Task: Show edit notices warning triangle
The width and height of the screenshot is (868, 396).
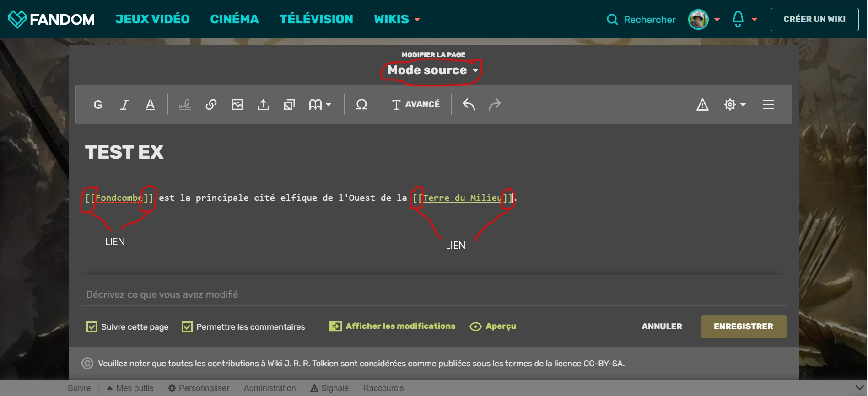Action: pos(702,105)
